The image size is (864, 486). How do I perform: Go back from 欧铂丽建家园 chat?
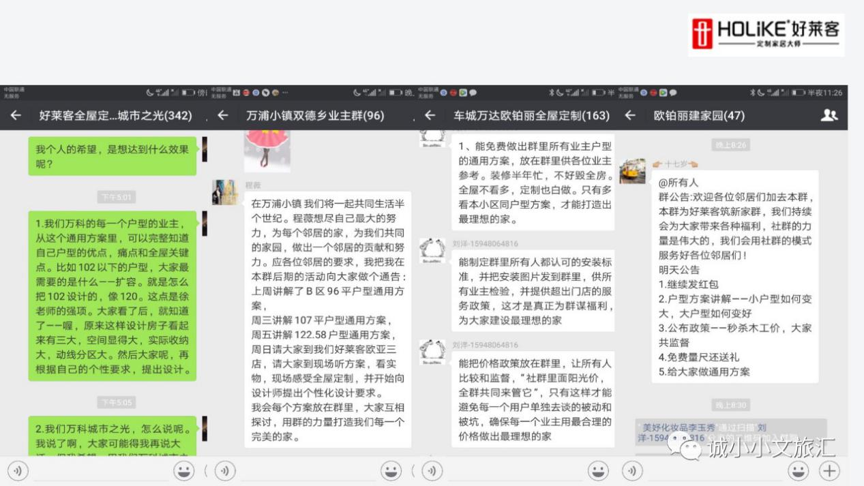point(630,115)
